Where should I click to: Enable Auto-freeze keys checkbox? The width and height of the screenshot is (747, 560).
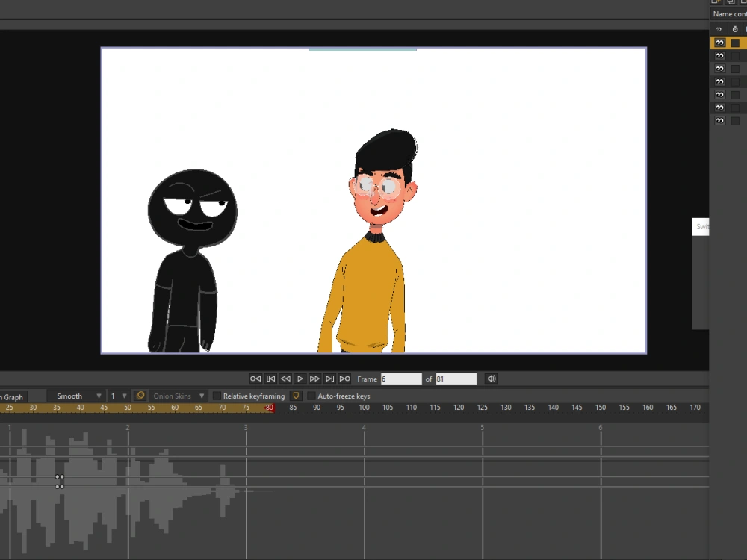pos(311,396)
